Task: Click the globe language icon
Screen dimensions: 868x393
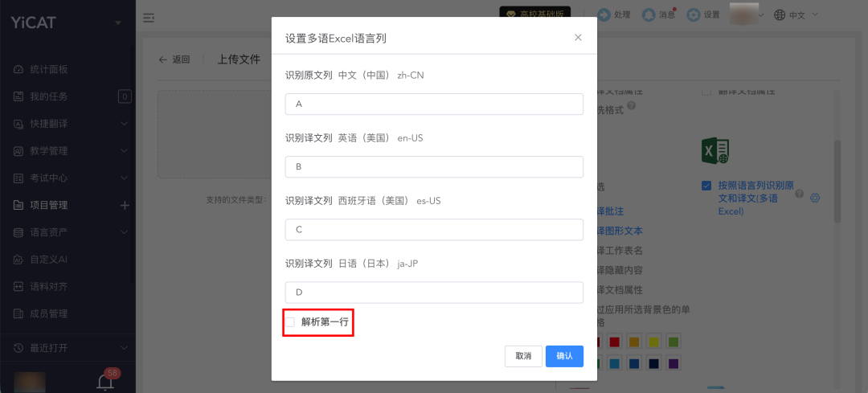Action: tap(780, 15)
